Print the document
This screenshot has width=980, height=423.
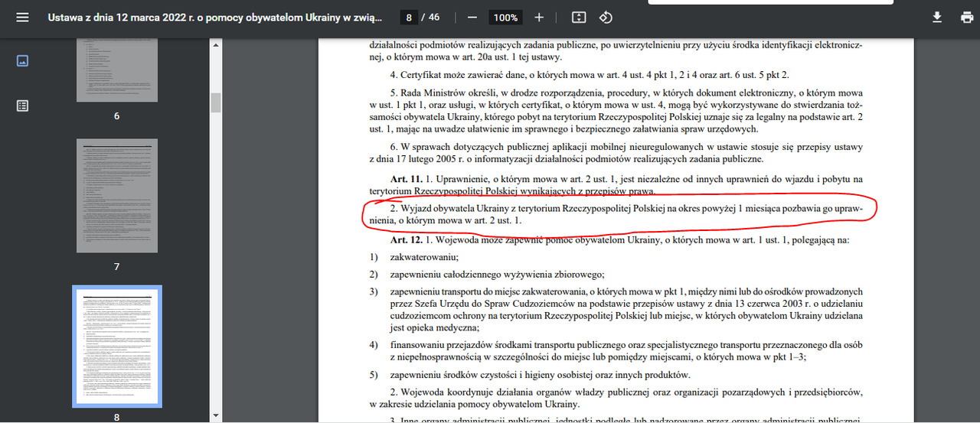click(966, 17)
